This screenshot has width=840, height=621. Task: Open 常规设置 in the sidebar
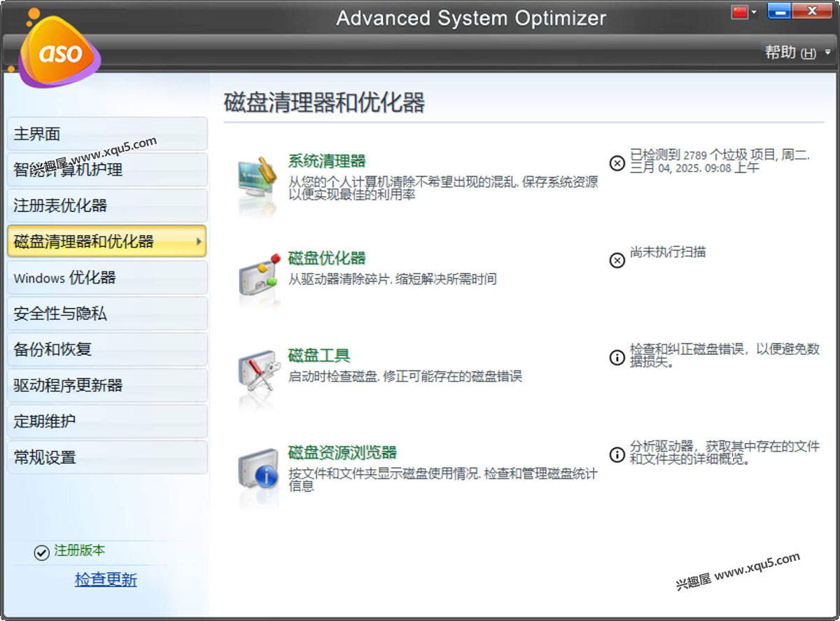tap(107, 458)
